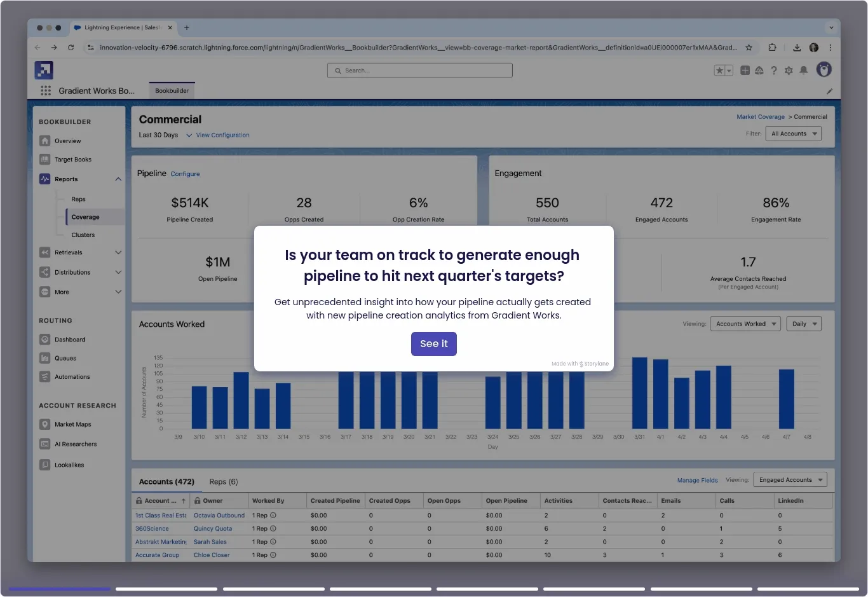The image size is (868, 597).
Task: Expand View Configuration
Action: click(x=218, y=135)
